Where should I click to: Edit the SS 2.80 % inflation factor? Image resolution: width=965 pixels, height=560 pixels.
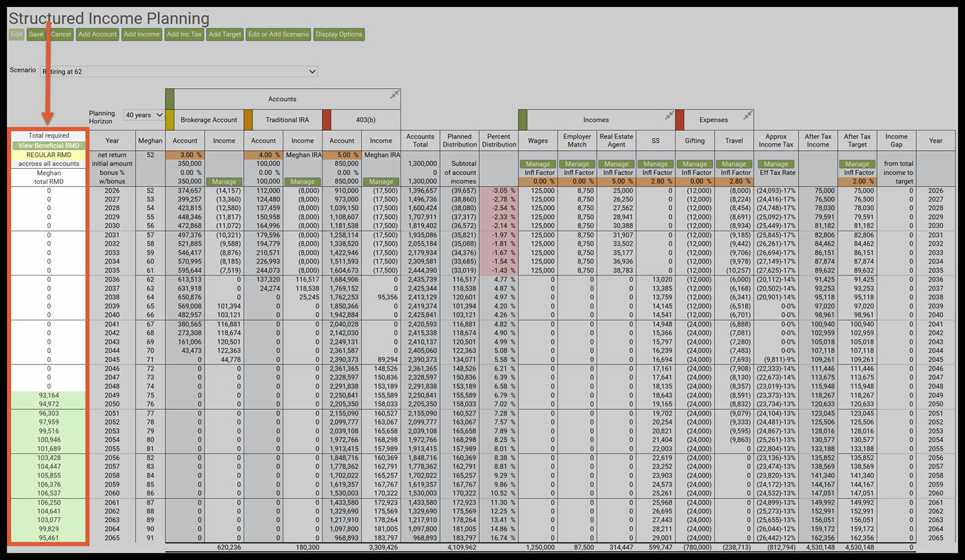pos(656,182)
